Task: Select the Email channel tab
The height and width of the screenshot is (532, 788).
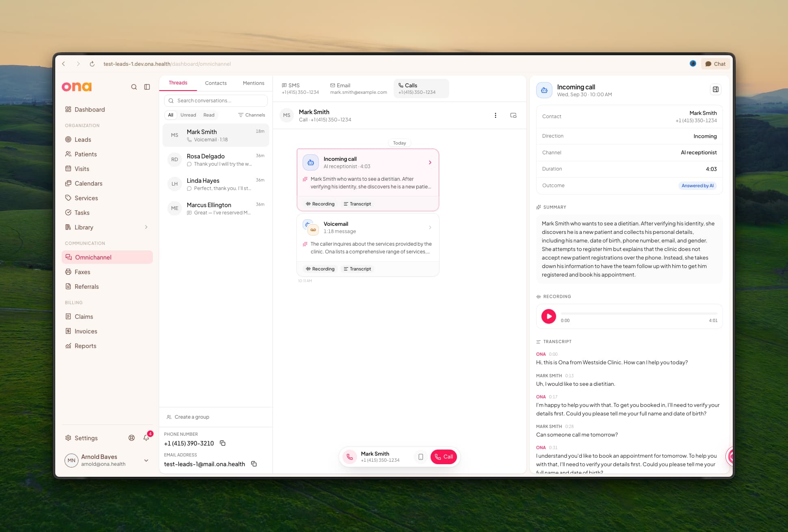Action: [x=359, y=89]
